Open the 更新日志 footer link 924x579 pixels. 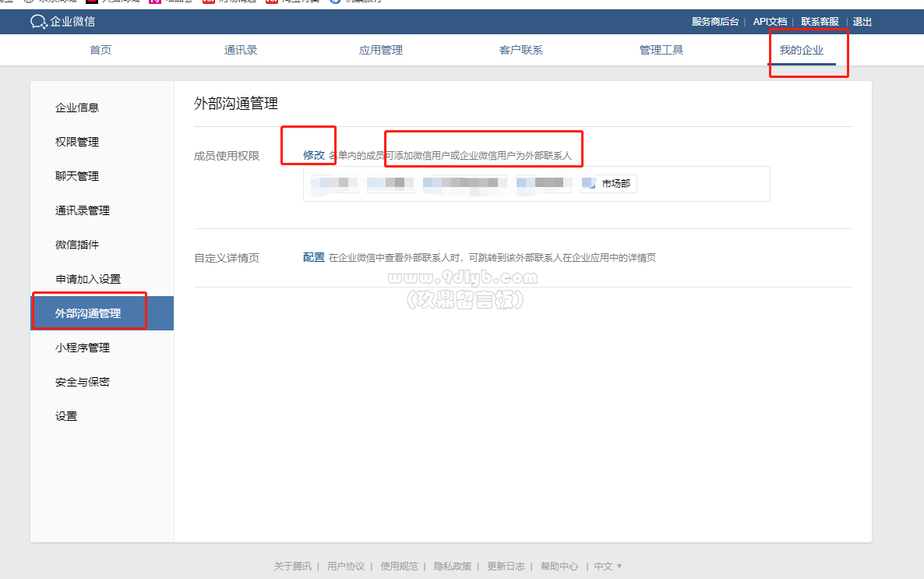[506, 566]
